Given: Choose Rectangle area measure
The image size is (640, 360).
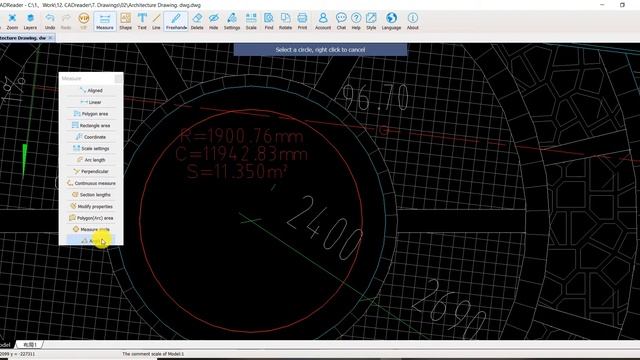Looking at the screenshot, I should pos(91,125).
